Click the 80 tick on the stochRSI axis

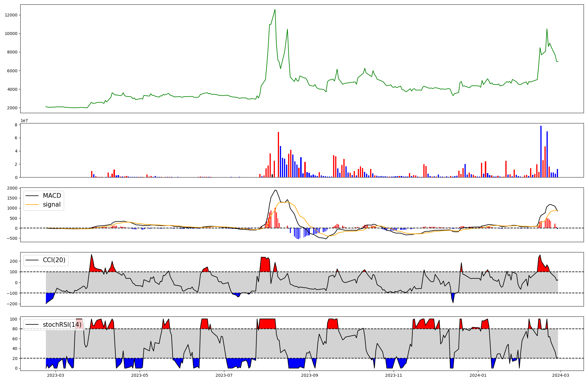click(x=15, y=329)
